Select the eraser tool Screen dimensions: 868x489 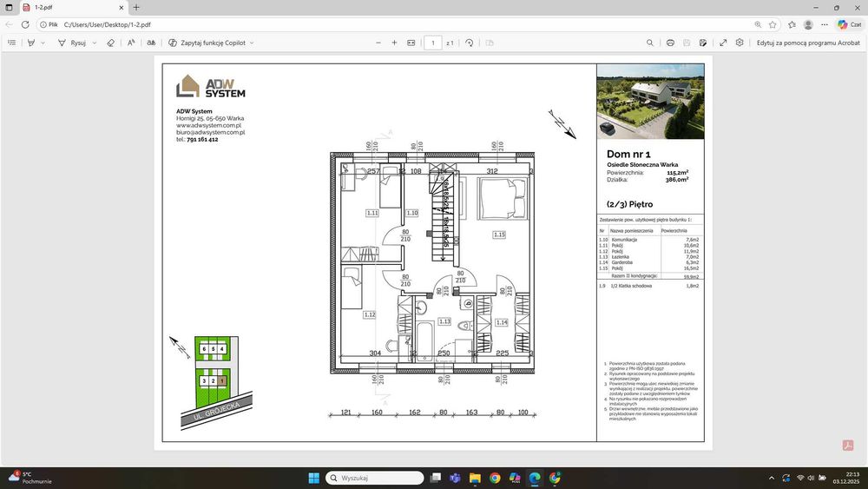coord(111,43)
